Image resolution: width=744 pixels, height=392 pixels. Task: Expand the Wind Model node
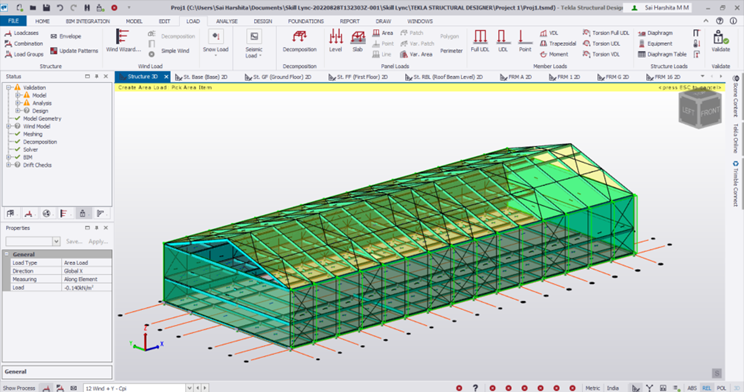[x=9, y=126]
